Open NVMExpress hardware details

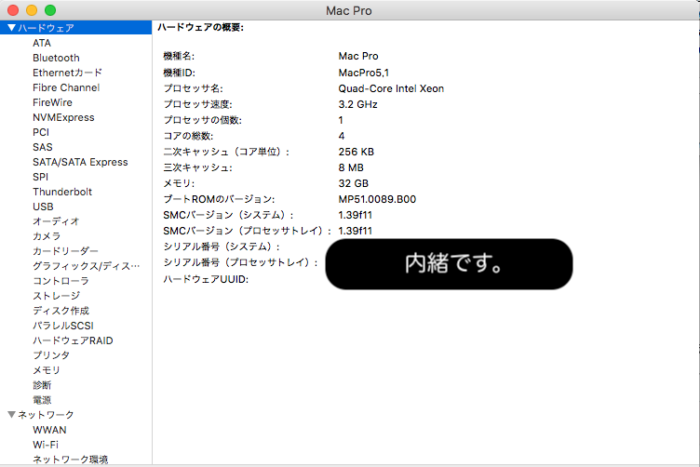(x=63, y=118)
